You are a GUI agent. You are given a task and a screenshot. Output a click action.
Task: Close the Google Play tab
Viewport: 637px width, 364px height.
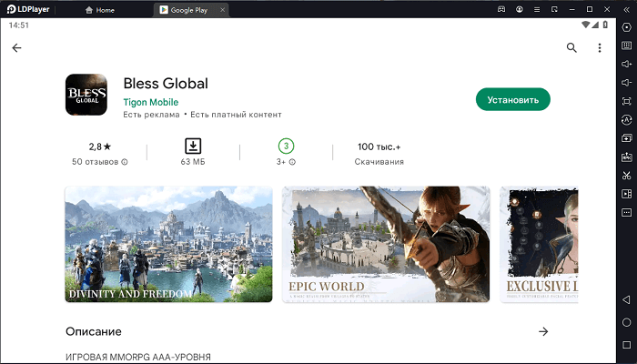(222, 10)
